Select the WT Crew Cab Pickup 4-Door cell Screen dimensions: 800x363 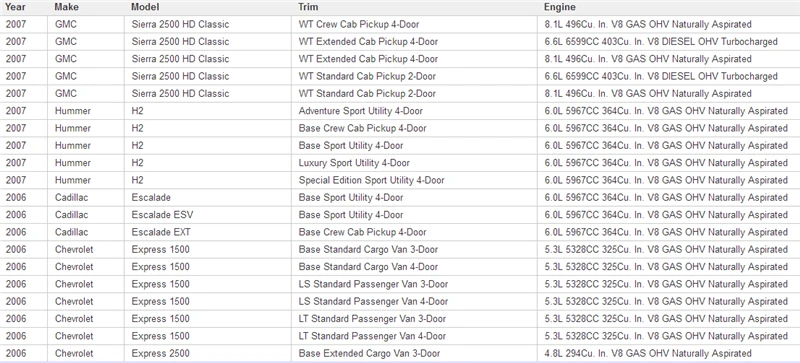414,25
